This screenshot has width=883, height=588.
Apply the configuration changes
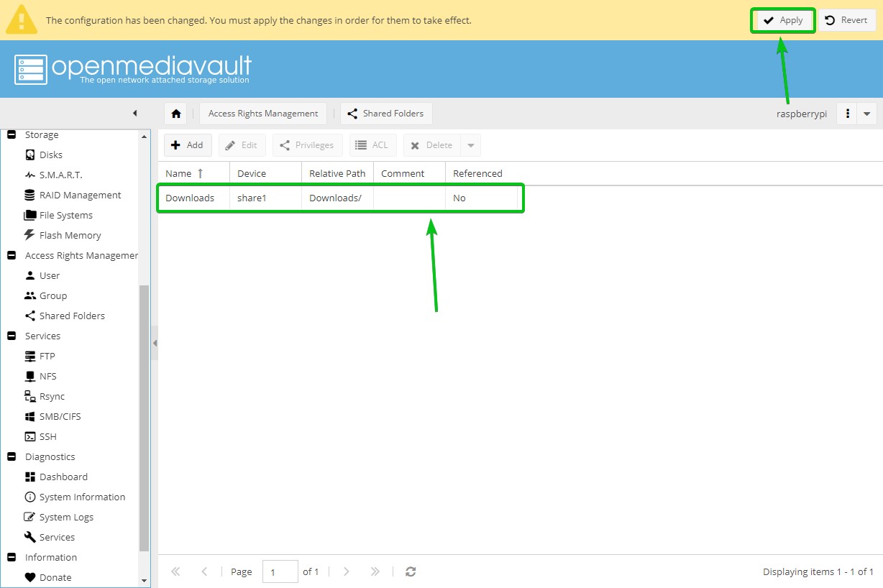[783, 20]
